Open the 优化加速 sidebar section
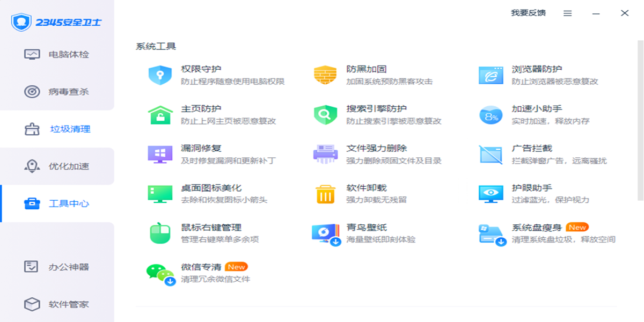 tap(57, 166)
